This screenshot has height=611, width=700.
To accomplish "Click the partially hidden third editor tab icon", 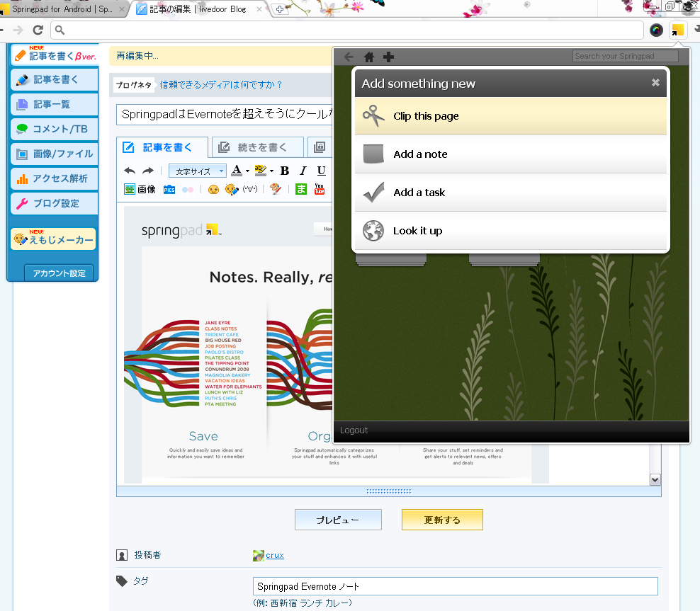I will click(320, 147).
